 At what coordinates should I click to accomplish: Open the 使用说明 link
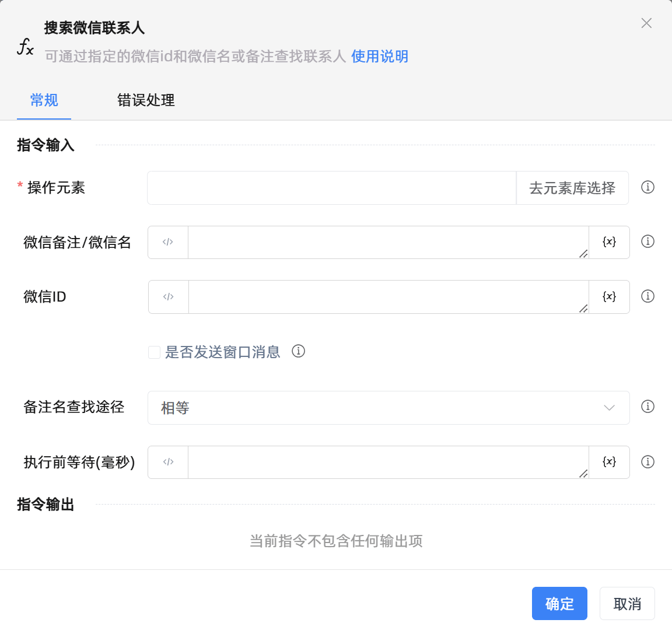380,56
